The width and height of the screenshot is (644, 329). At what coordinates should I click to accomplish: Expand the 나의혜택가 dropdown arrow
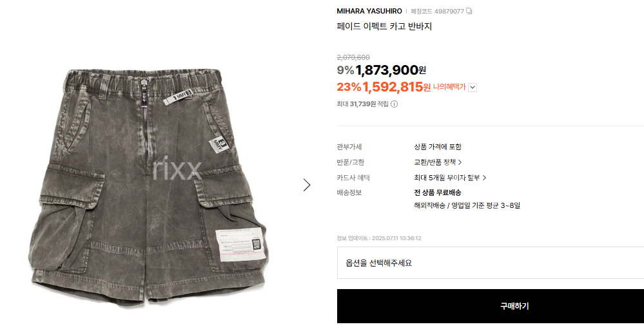click(473, 88)
